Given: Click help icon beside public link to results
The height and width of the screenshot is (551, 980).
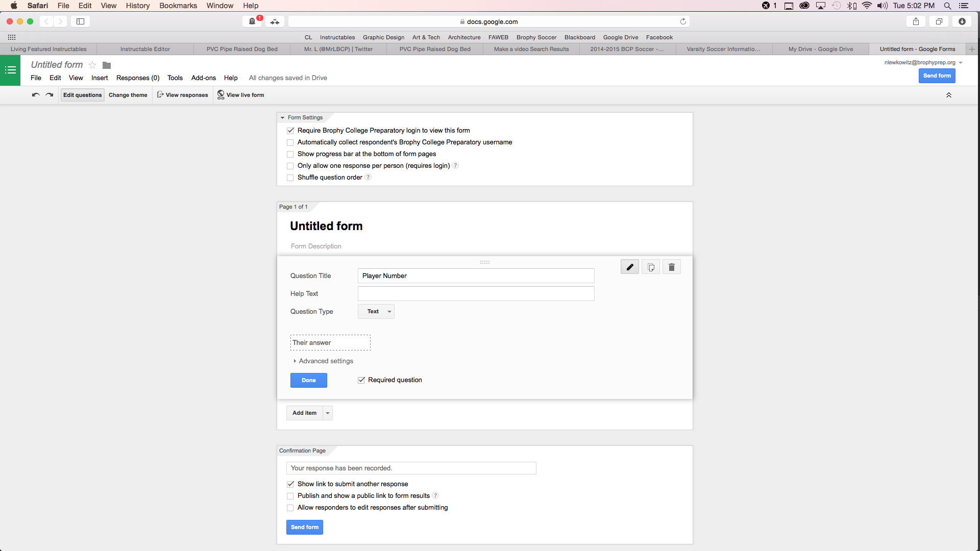Looking at the screenshot, I should [435, 496].
